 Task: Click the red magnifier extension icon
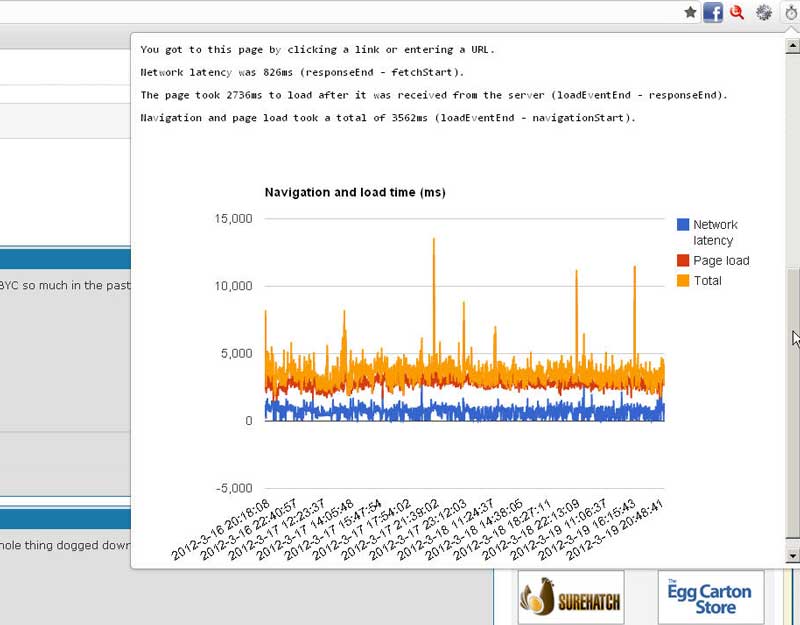[x=738, y=13]
